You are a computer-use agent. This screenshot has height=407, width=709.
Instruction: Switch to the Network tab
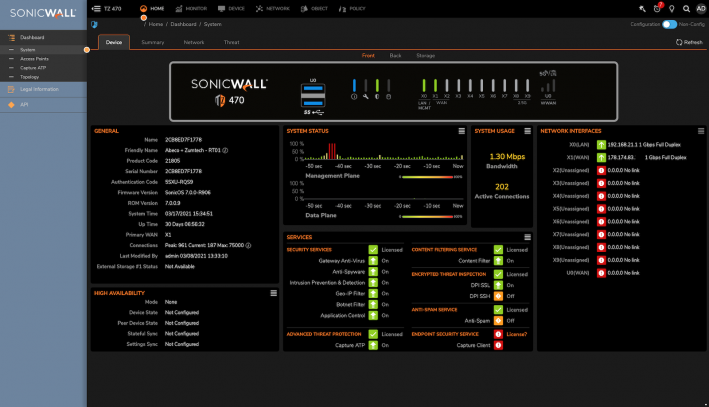tap(194, 42)
